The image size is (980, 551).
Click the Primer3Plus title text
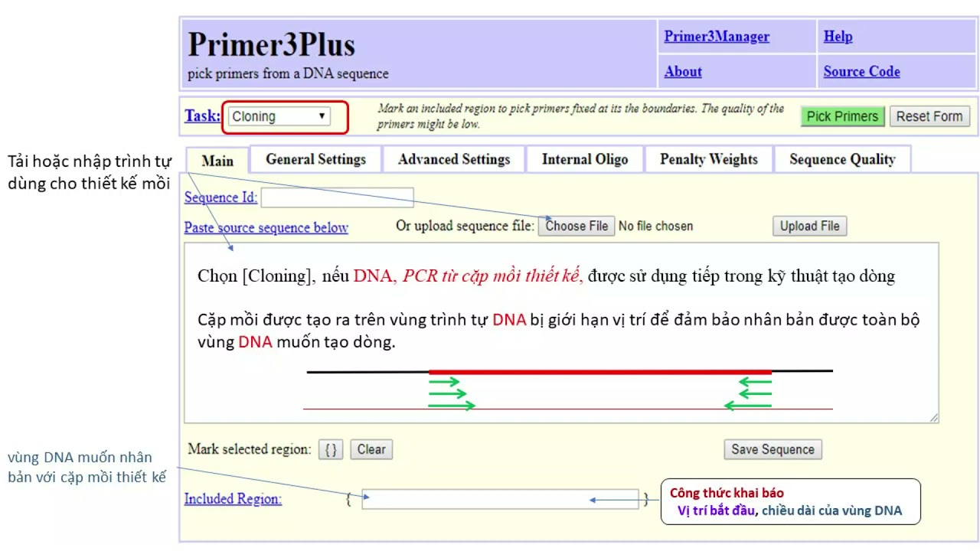coord(272,44)
